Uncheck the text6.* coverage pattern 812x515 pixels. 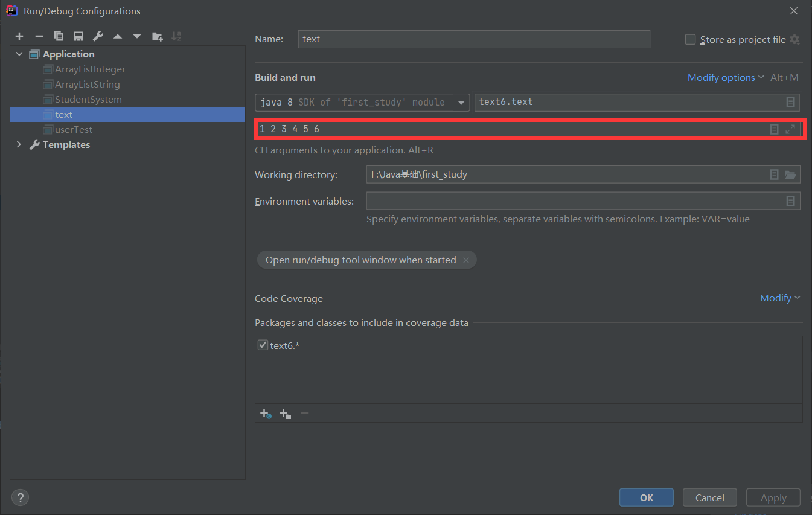click(263, 345)
